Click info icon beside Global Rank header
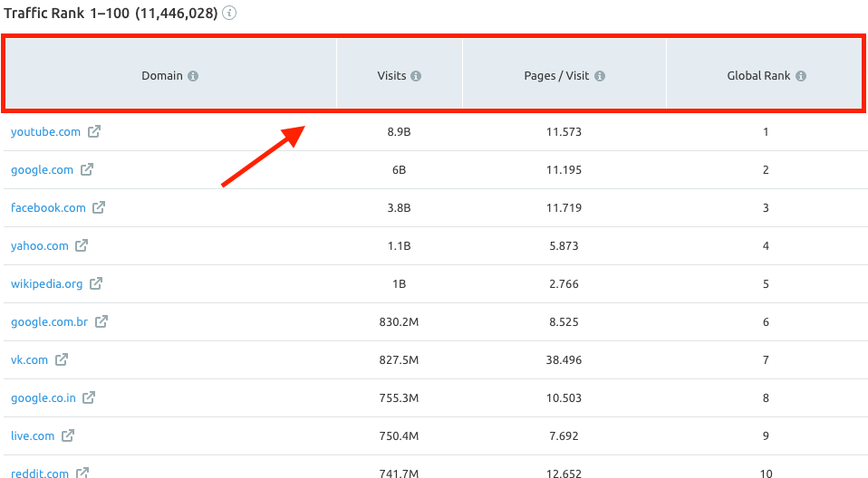This screenshot has height=478, width=868. pos(801,76)
